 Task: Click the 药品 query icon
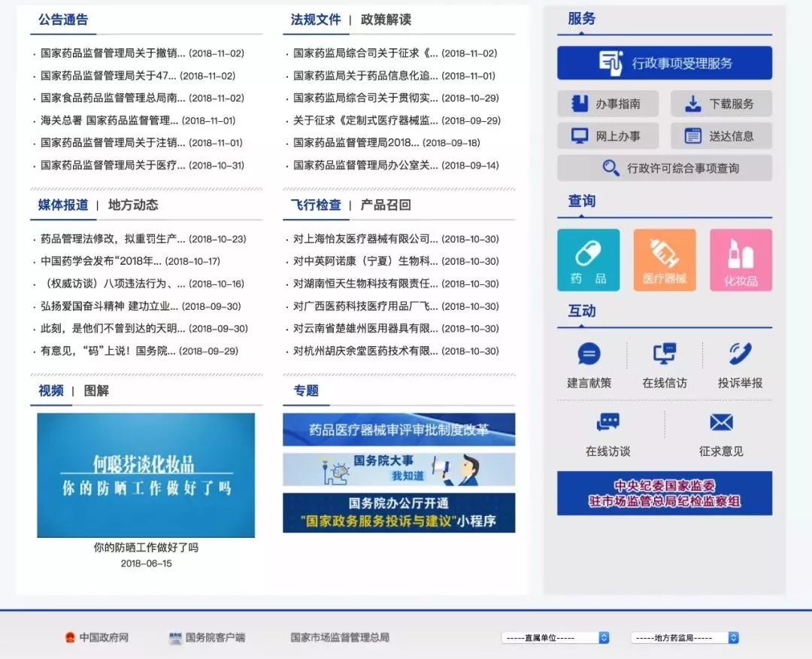coord(588,259)
